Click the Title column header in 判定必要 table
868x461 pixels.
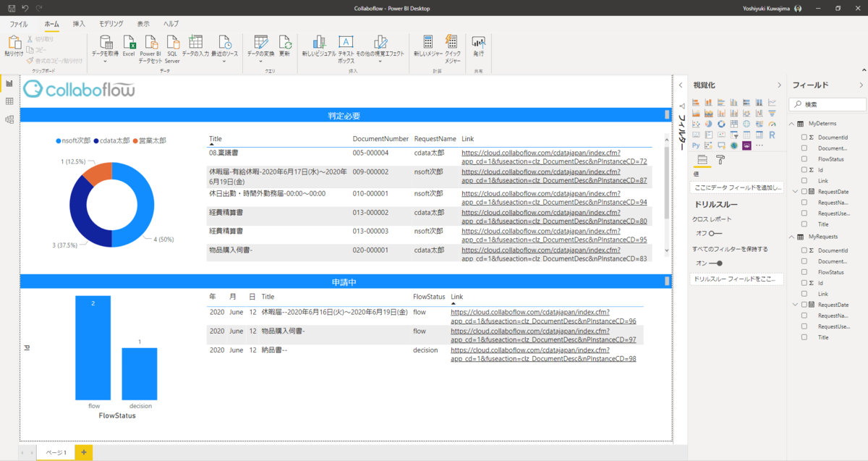coord(216,138)
